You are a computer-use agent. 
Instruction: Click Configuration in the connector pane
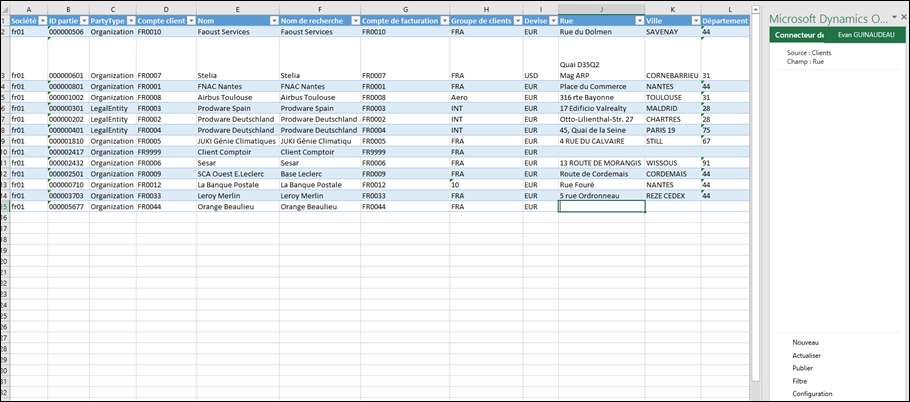[812, 394]
